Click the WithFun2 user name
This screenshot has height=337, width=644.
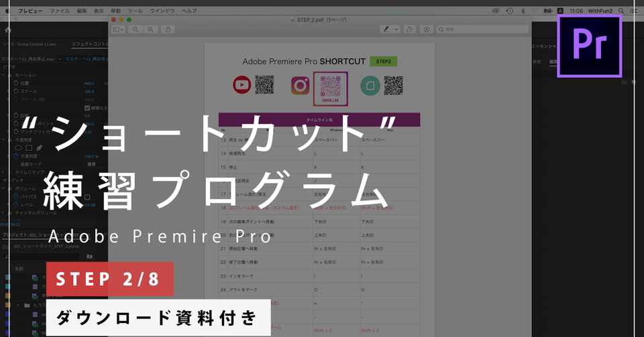click(600, 11)
